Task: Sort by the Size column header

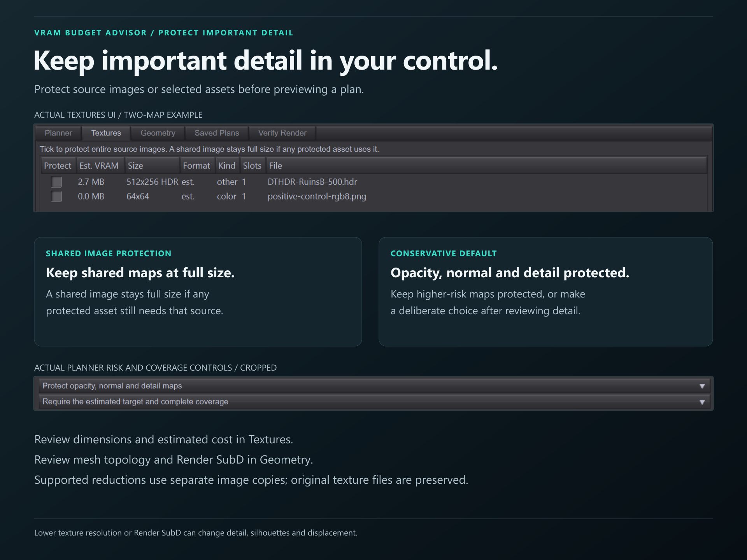Action: (152, 166)
